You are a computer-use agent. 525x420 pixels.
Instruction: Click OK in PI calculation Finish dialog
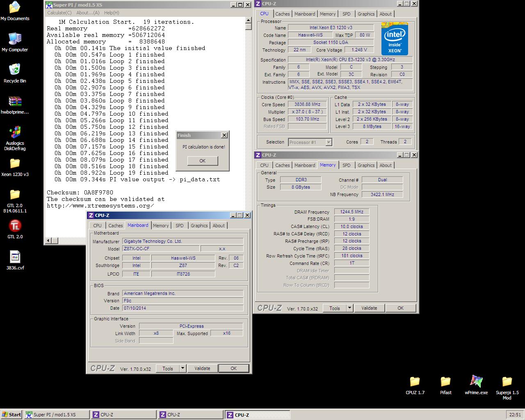click(202, 161)
